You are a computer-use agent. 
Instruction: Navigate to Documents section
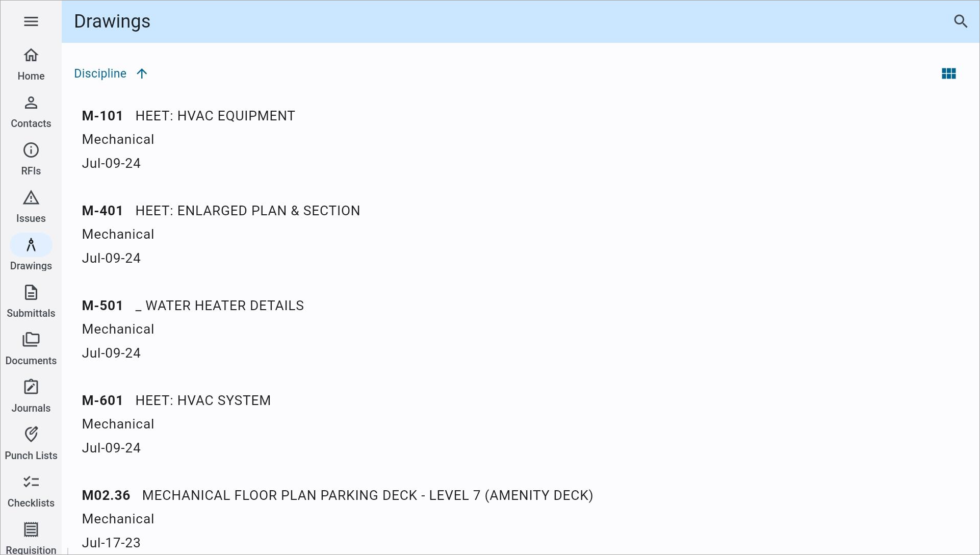pos(31,348)
